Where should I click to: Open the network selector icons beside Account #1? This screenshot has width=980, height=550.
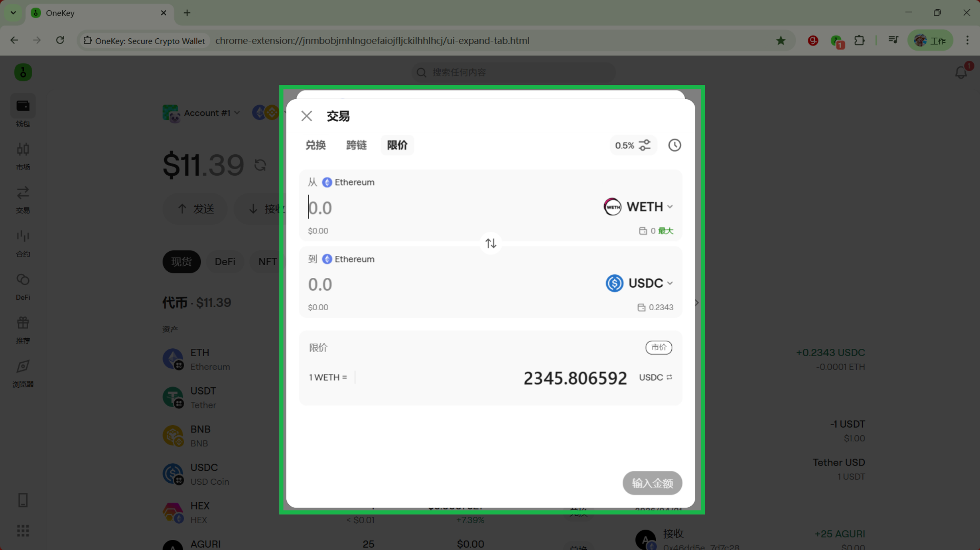[265, 112]
